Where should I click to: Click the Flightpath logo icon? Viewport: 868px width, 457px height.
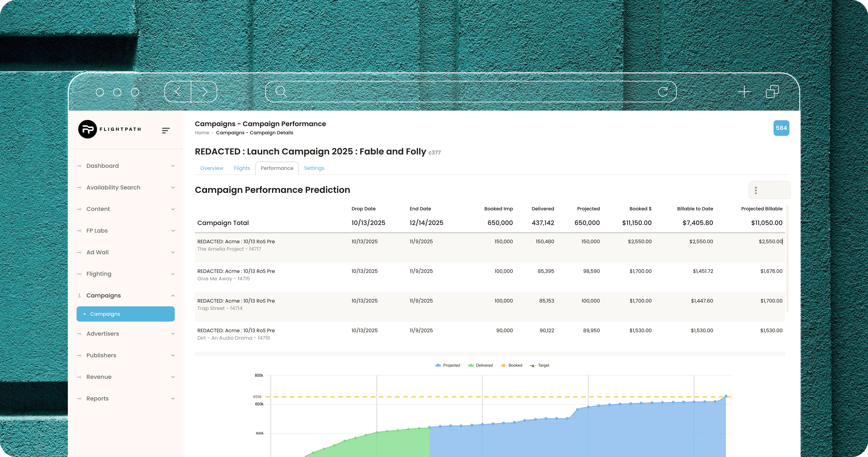[88, 129]
